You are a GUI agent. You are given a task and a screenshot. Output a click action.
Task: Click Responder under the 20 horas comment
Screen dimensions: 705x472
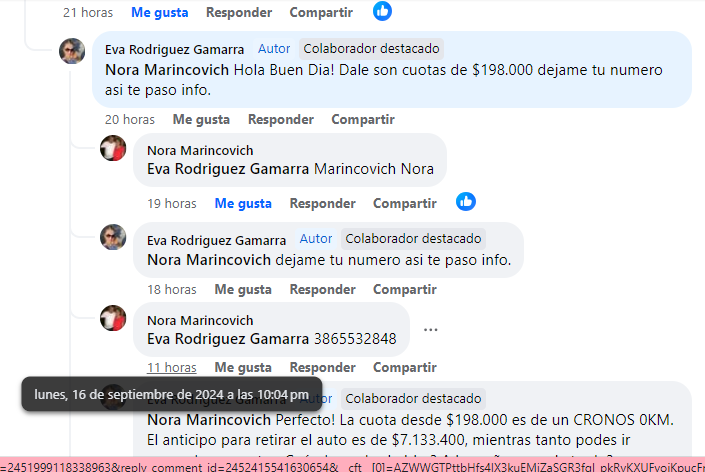click(x=281, y=120)
